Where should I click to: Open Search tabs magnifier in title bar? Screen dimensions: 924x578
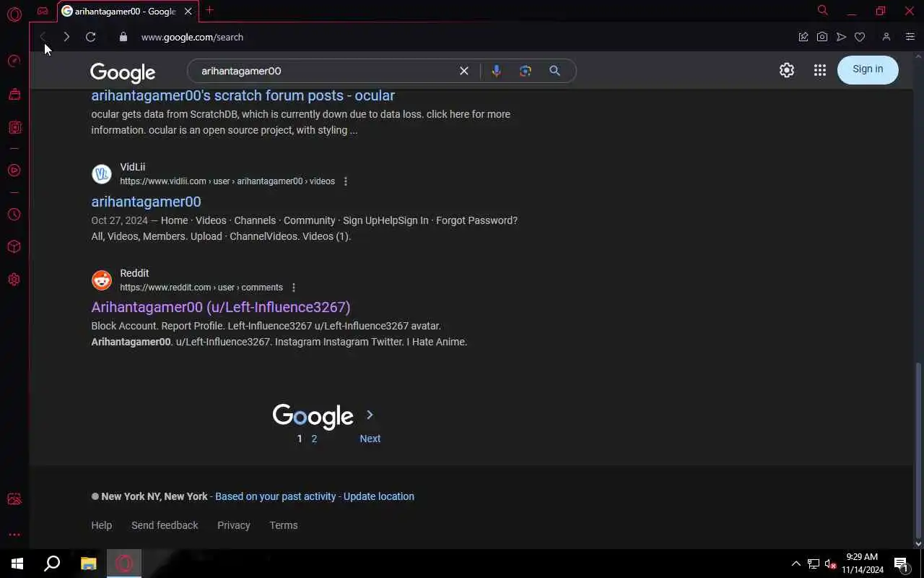pyautogui.click(x=822, y=10)
